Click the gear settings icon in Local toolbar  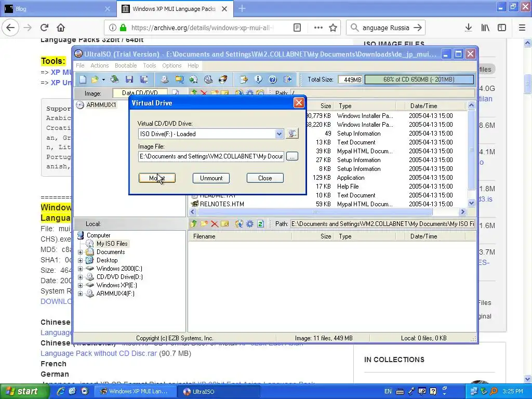coord(250,224)
